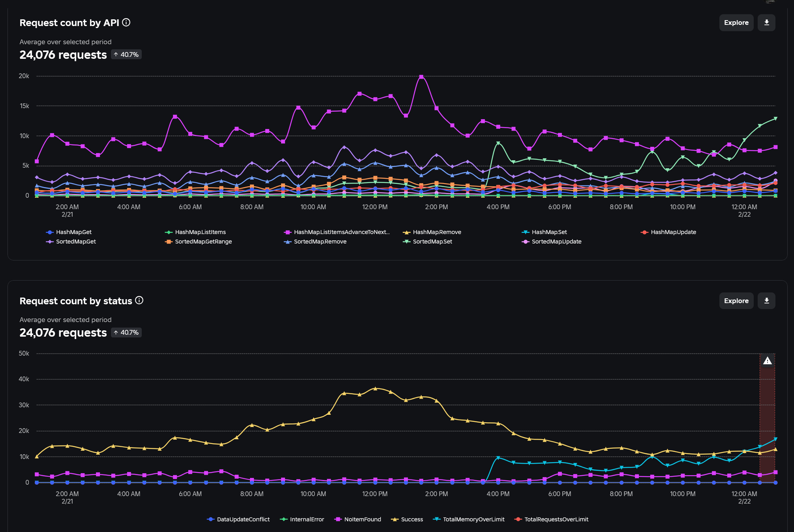Hide the HashMap.Update series
The width and height of the screenshot is (794, 532).
[x=668, y=232]
